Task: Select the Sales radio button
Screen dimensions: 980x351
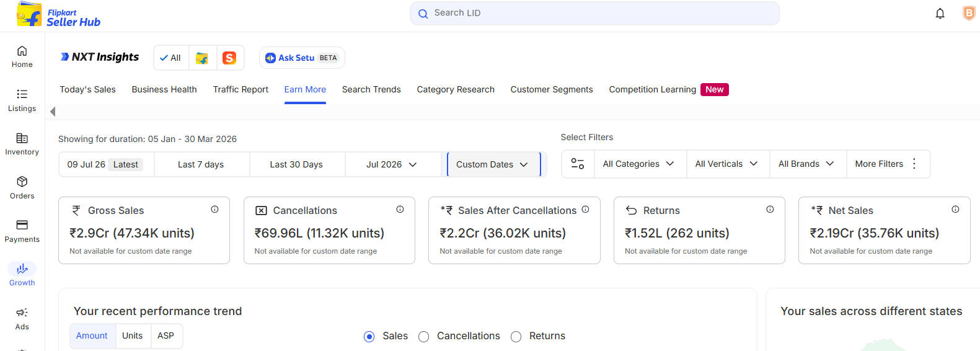Action: point(369,337)
